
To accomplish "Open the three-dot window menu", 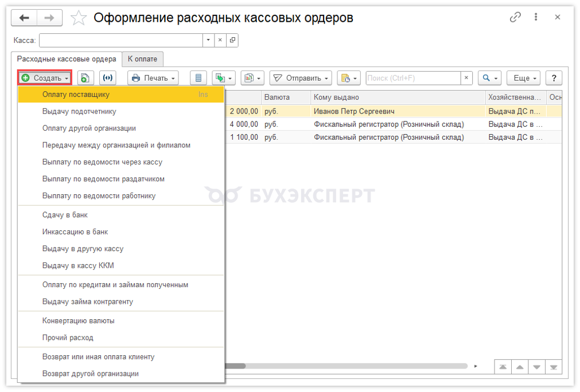I will click(x=537, y=18).
